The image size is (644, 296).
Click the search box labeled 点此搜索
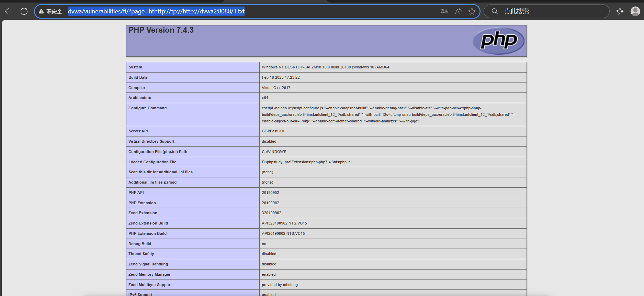tap(546, 11)
